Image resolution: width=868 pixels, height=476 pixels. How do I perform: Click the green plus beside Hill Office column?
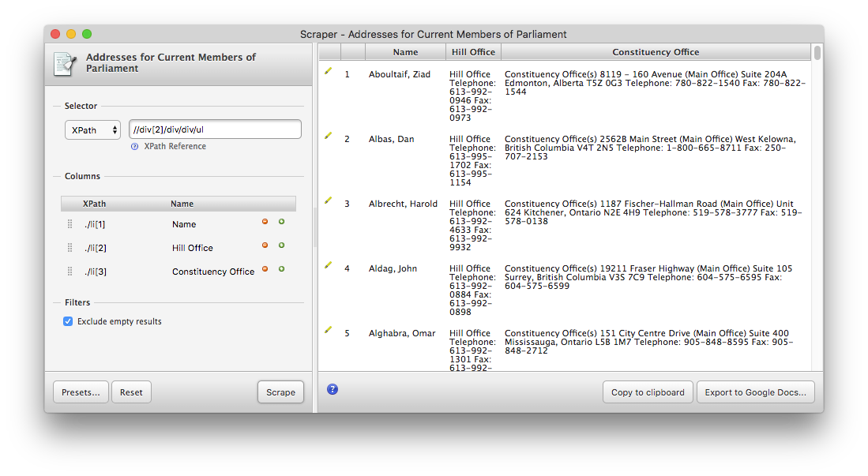click(281, 245)
